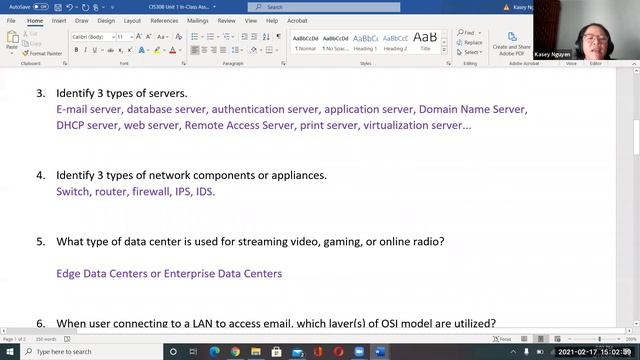The height and width of the screenshot is (360, 640).
Task: Open Zoom app from taskbar
Action: [x=359, y=351]
